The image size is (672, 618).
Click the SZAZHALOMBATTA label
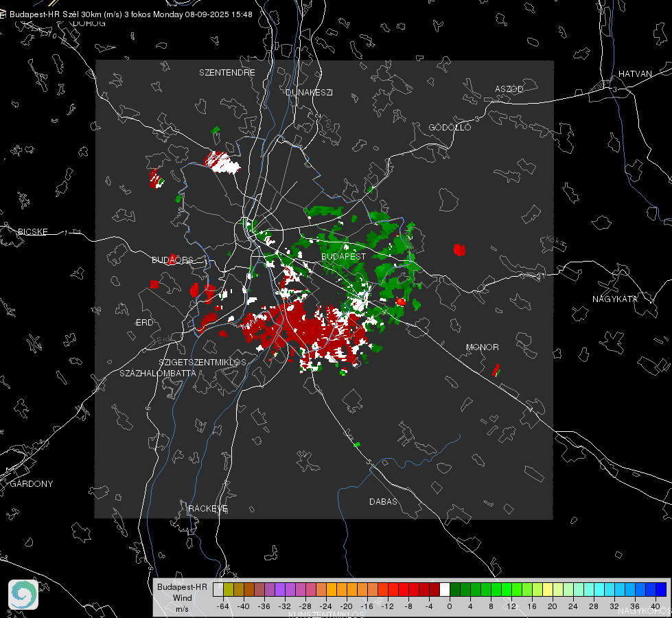click(x=158, y=373)
